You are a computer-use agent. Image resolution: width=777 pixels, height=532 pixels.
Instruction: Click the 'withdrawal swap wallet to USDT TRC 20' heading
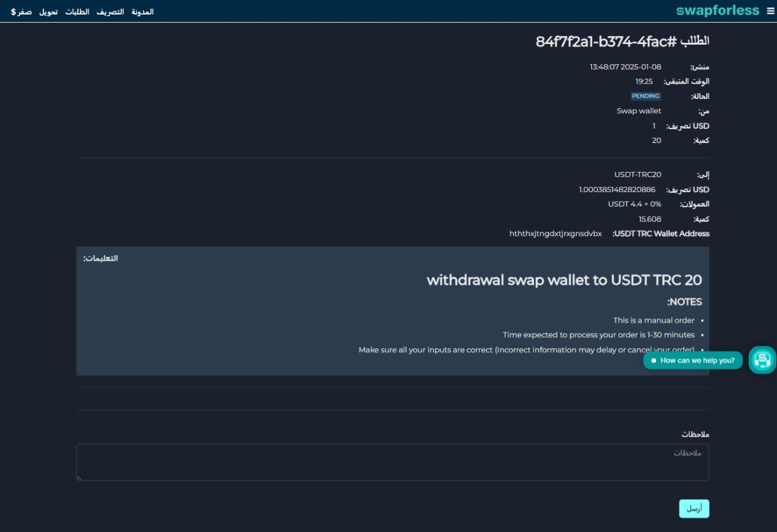point(566,280)
